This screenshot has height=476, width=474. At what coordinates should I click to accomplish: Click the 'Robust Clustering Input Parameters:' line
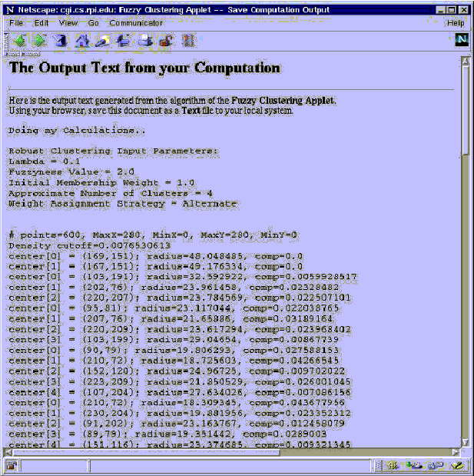(114, 151)
